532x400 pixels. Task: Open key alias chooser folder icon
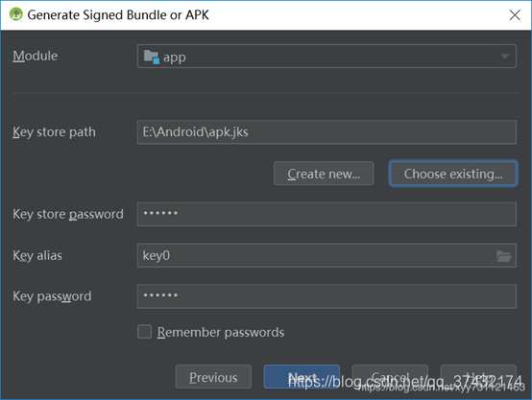(x=503, y=256)
